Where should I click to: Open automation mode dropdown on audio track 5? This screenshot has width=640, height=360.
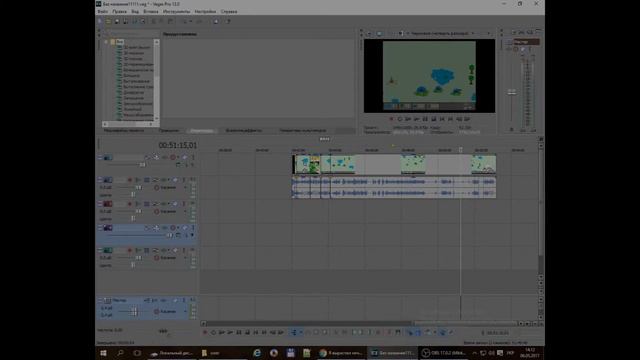pos(186,258)
